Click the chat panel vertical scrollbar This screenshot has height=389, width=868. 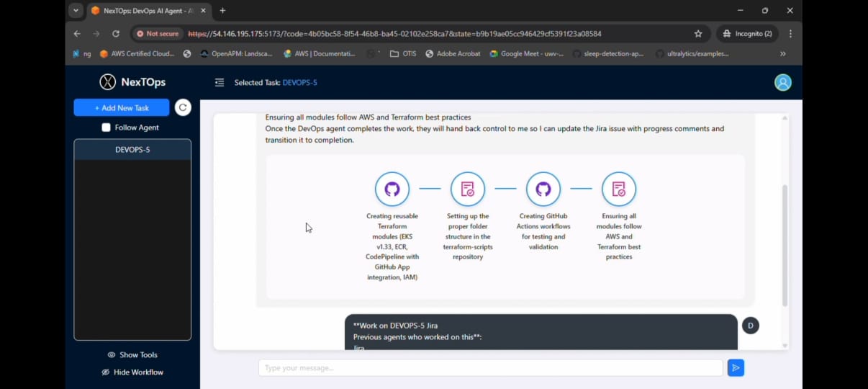(785, 245)
